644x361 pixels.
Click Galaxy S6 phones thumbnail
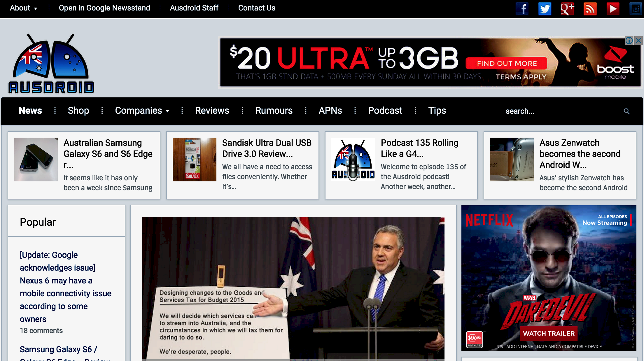[x=36, y=160]
